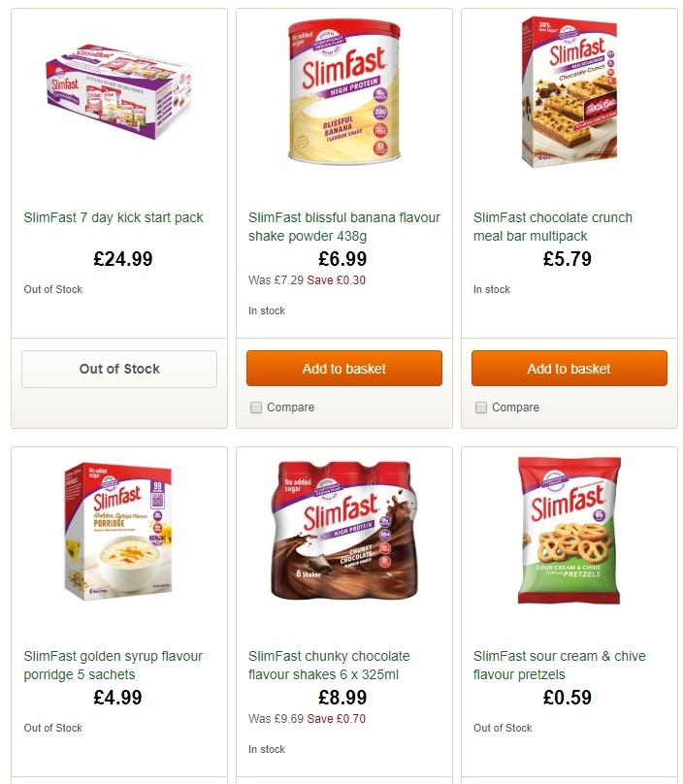Click the disabled Out of Stock button

click(118, 369)
